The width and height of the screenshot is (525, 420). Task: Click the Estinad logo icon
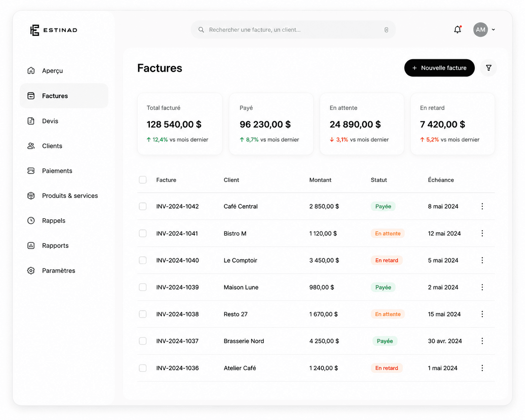(34, 30)
